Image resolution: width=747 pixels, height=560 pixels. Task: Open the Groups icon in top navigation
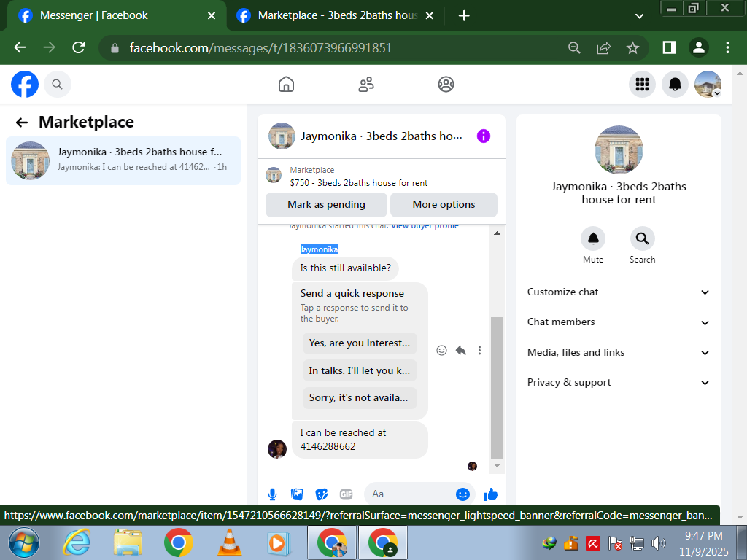(x=446, y=85)
